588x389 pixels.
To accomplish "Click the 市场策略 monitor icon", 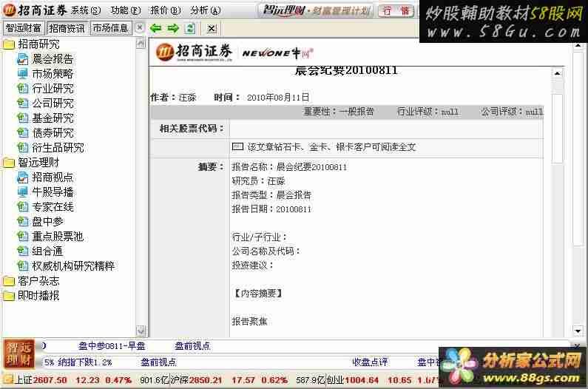I will pos(22,74).
